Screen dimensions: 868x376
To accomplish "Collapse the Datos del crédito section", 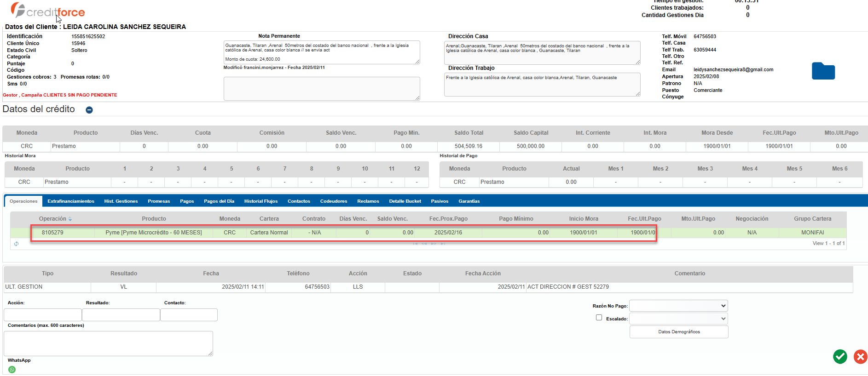I will pyautogui.click(x=89, y=110).
